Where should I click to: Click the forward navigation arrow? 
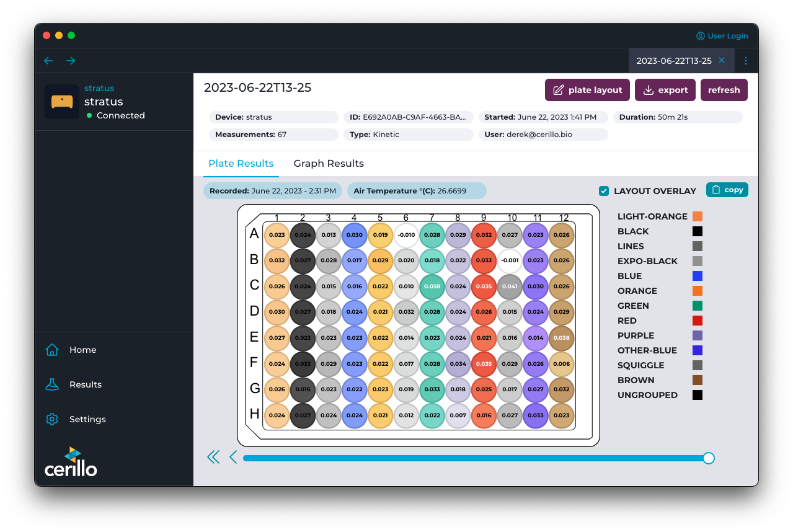coord(71,61)
